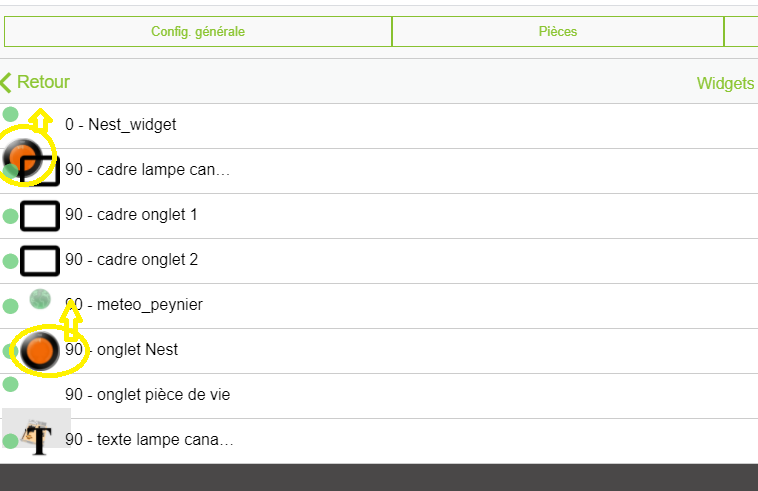This screenshot has height=491, width=758.
Task: Select the 0 - Nest_widget entry
Action: pos(121,125)
